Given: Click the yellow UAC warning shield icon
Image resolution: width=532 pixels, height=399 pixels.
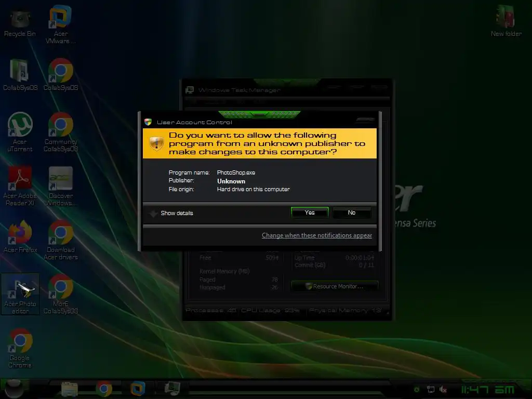Looking at the screenshot, I should coord(156,143).
